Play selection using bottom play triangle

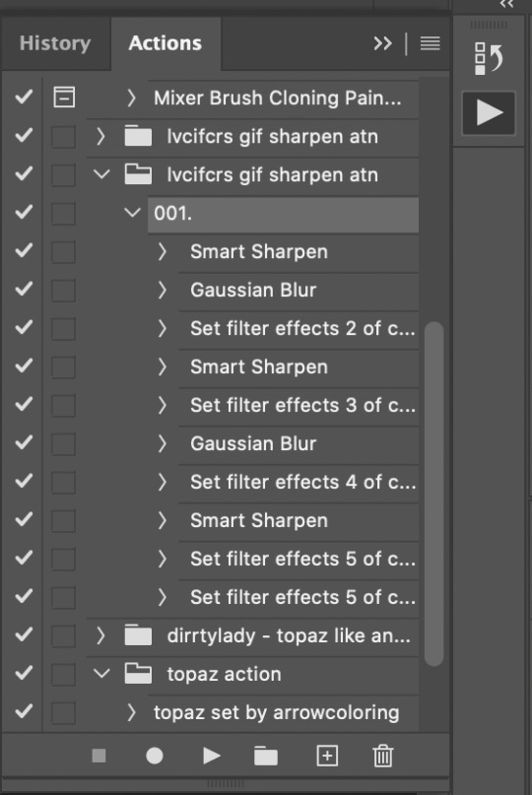pyautogui.click(x=212, y=756)
